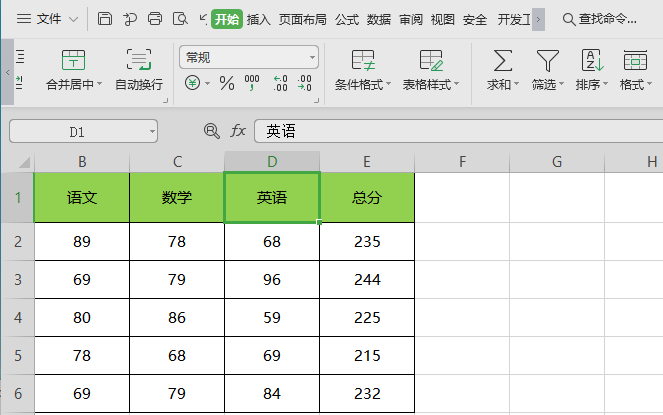Select column F header
The height and width of the screenshot is (415, 663).
point(462,161)
